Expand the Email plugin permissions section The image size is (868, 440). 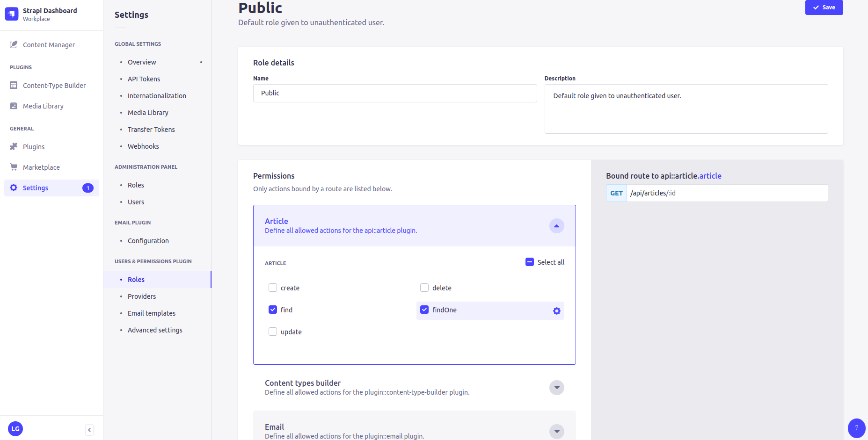556,432
